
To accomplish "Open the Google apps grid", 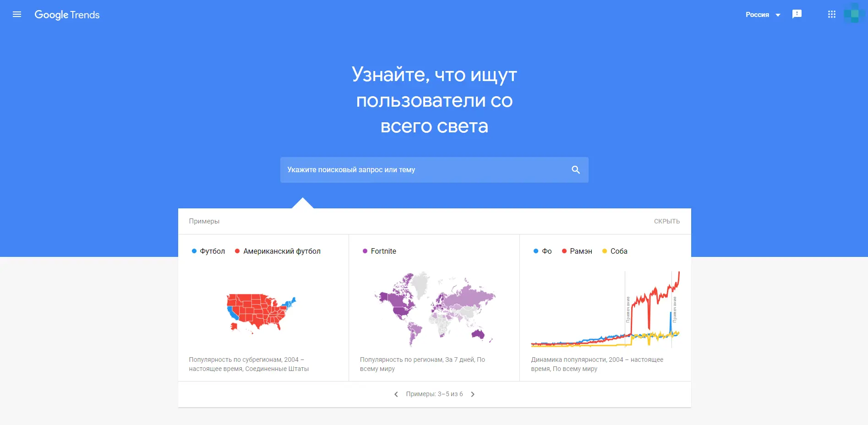I will point(832,15).
